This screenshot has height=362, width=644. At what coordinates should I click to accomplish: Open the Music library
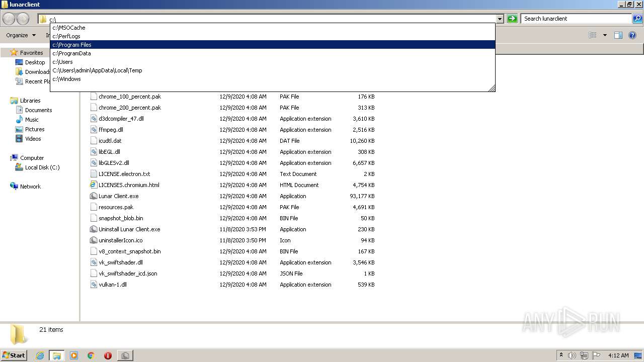tap(32, 120)
